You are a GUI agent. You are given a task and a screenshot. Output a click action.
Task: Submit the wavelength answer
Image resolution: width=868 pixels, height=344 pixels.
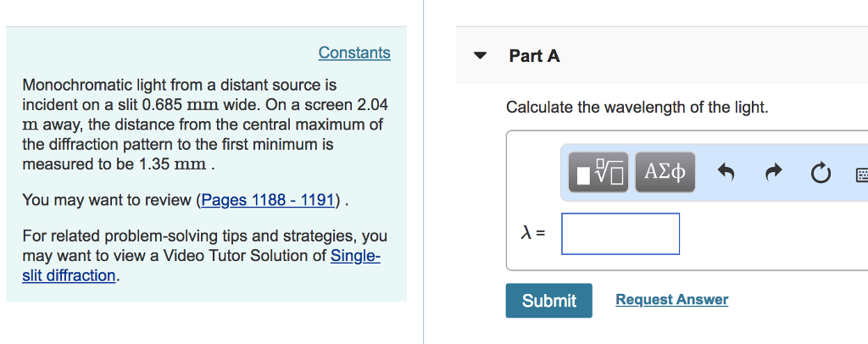click(x=548, y=301)
